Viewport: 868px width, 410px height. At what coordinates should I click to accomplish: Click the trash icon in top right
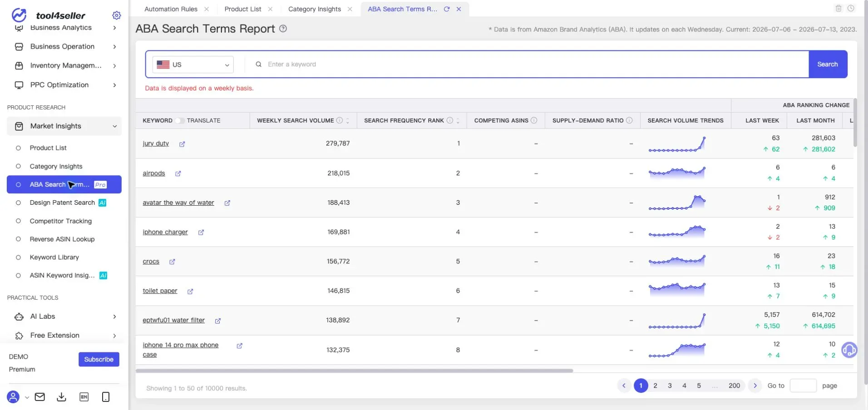(x=838, y=8)
